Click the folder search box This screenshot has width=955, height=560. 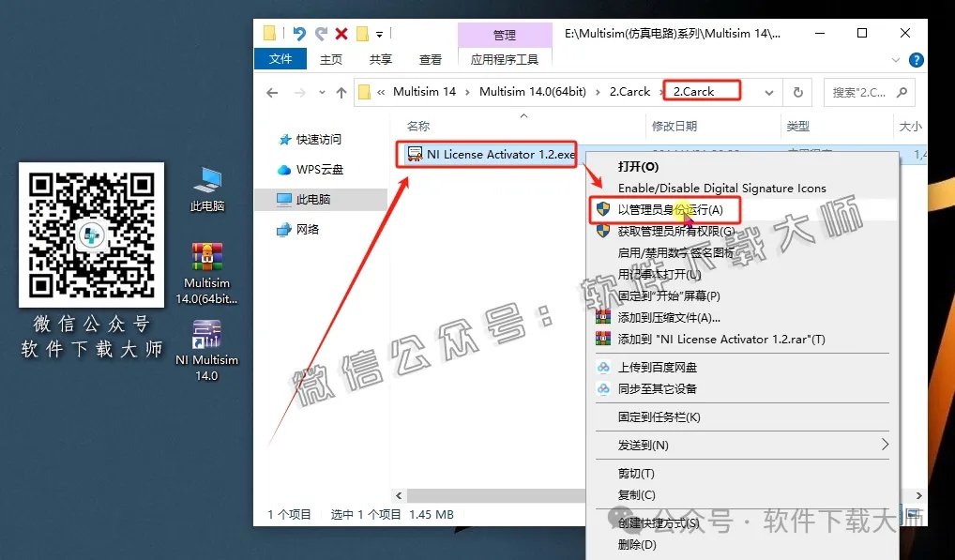pos(868,91)
